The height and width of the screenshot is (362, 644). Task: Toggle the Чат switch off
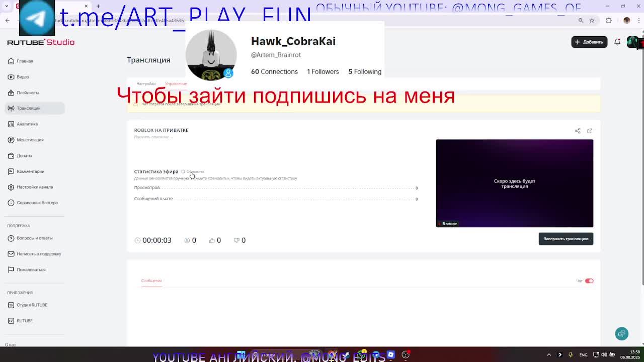pos(589,281)
